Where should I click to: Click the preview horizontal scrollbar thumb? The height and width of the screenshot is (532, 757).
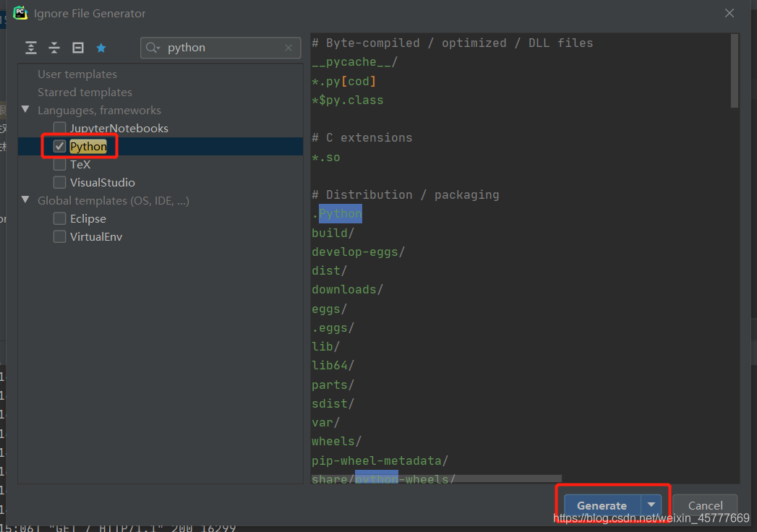pyautogui.click(x=437, y=479)
